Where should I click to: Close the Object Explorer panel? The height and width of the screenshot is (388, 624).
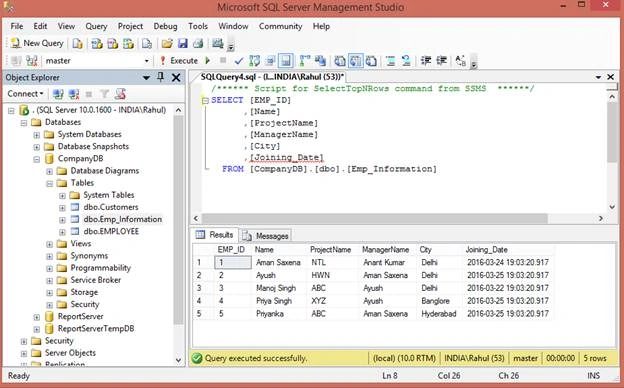[x=176, y=78]
